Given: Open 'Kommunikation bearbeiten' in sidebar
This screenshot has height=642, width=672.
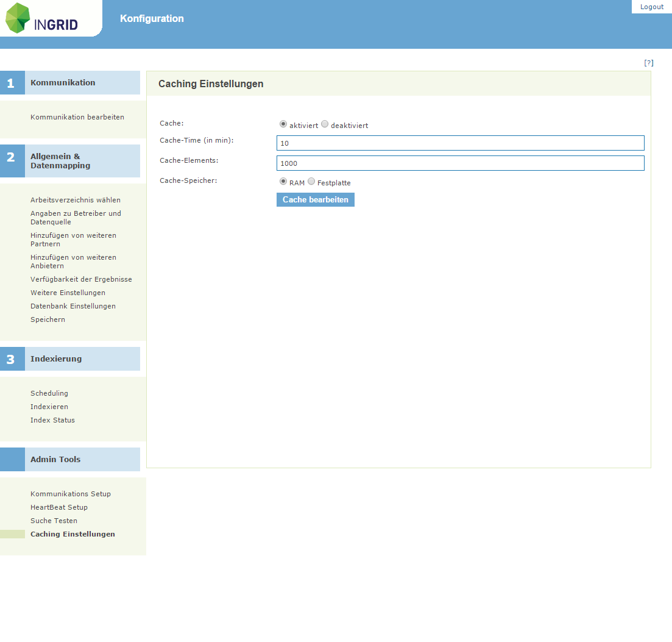Looking at the screenshot, I should tap(77, 117).
